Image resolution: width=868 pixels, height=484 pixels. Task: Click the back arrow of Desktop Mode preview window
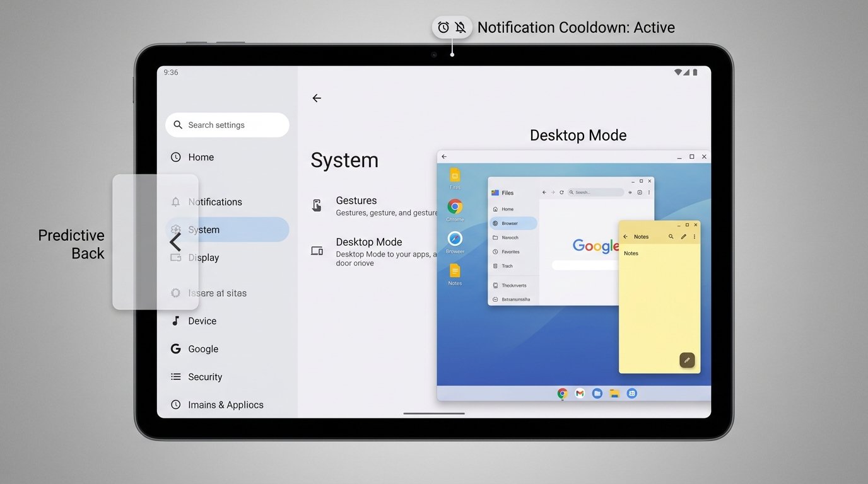(444, 156)
